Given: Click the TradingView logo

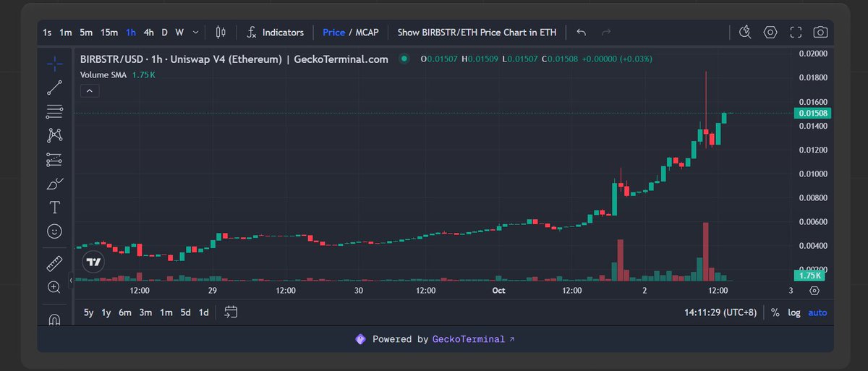Looking at the screenshot, I should [92, 262].
